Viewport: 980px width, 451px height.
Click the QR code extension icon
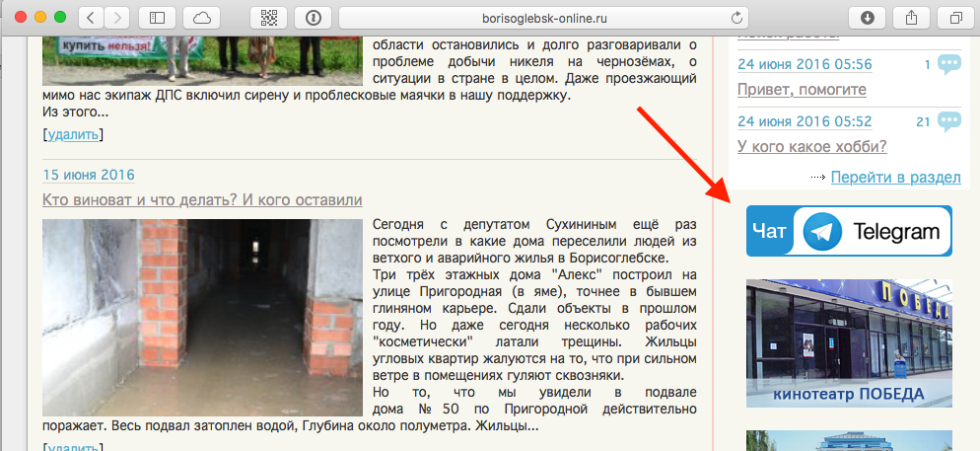[269, 18]
